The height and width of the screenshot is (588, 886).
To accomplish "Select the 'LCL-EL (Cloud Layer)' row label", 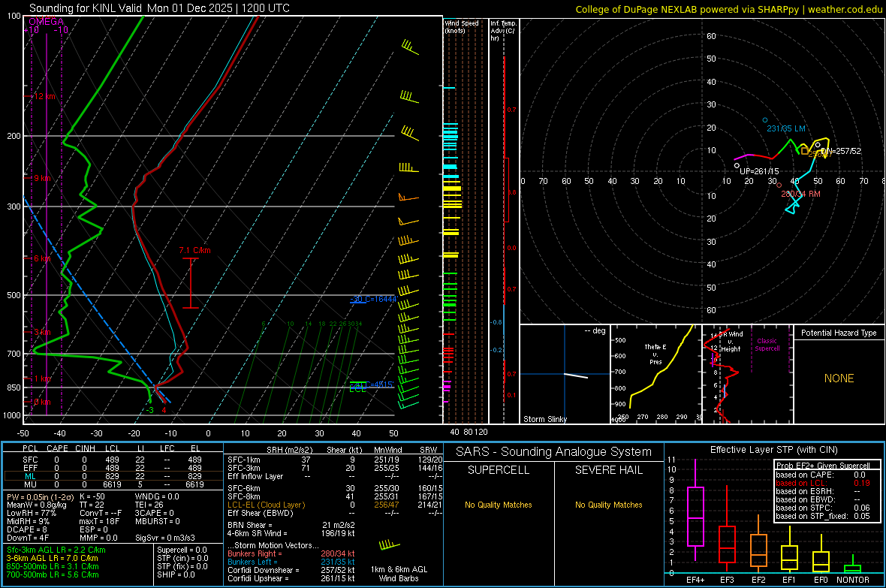I will coord(266,505).
